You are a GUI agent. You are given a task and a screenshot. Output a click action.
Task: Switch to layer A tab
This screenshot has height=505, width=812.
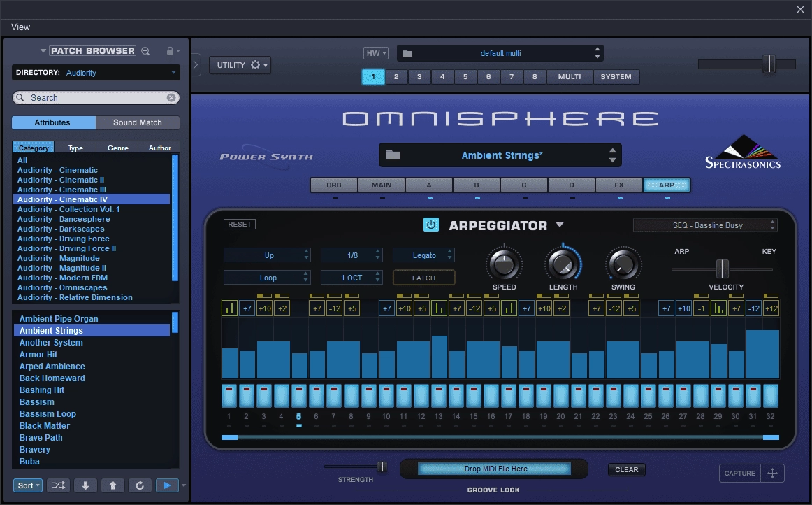click(429, 185)
